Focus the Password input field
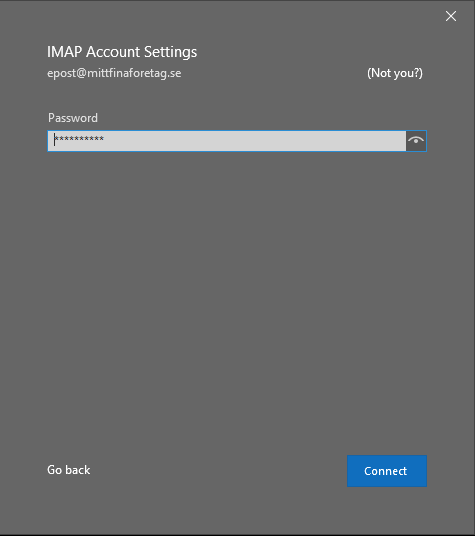Screen dimensions: 475x536 click(227, 140)
